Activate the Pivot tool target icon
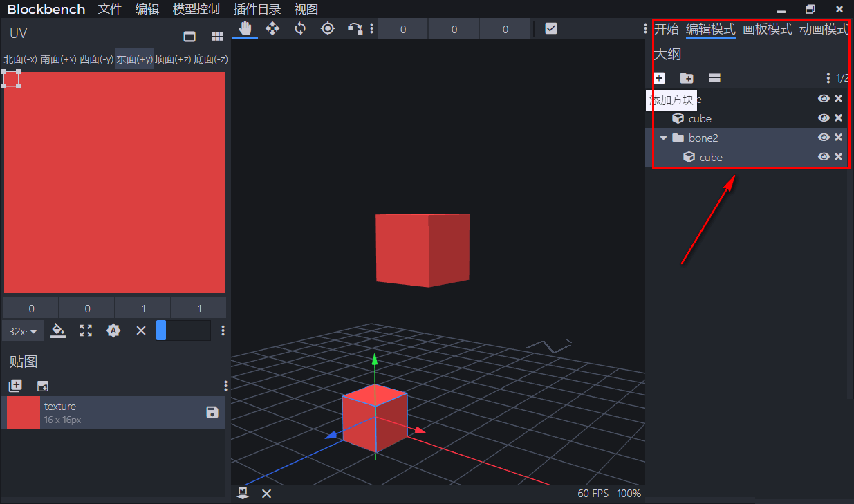Image resolution: width=854 pixels, height=504 pixels. 328,28
